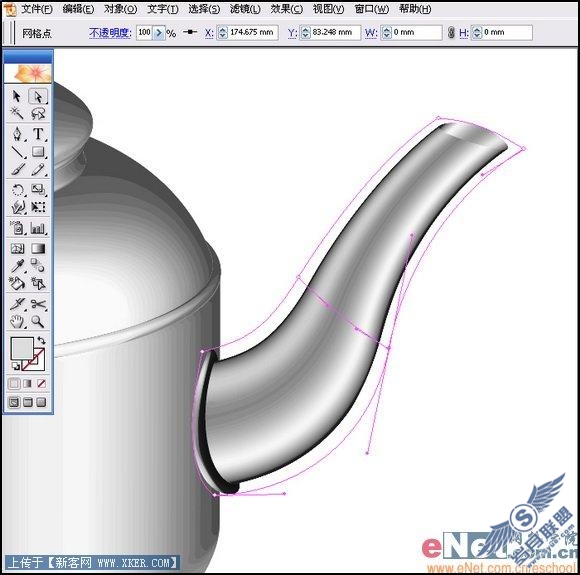This screenshot has height=575, width=580.
Task: Activate the Hand tool
Action: pyautogui.click(x=17, y=322)
